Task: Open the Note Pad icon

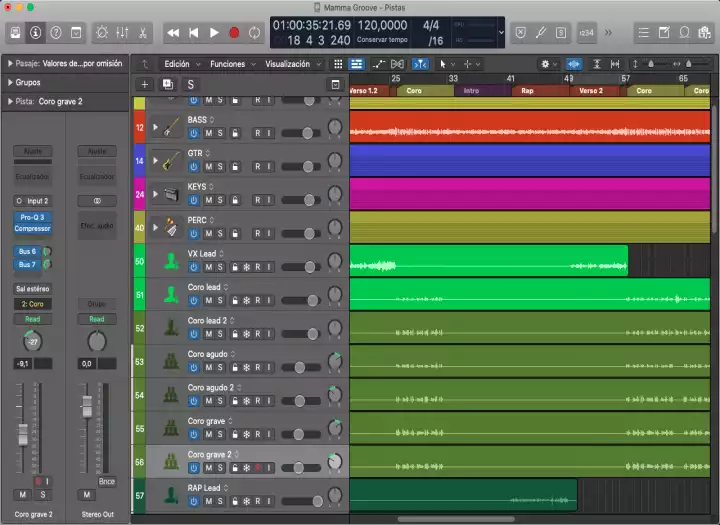Action: tap(664, 33)
